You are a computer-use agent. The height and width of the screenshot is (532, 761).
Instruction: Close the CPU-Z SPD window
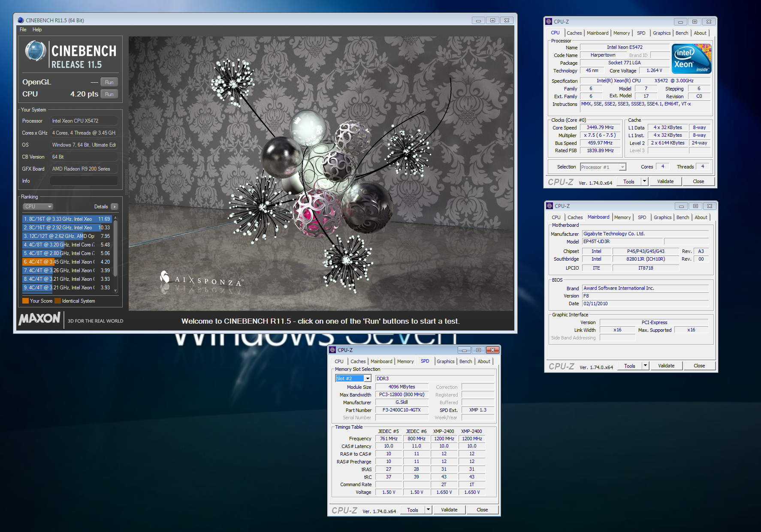click(x=493, y=350)
